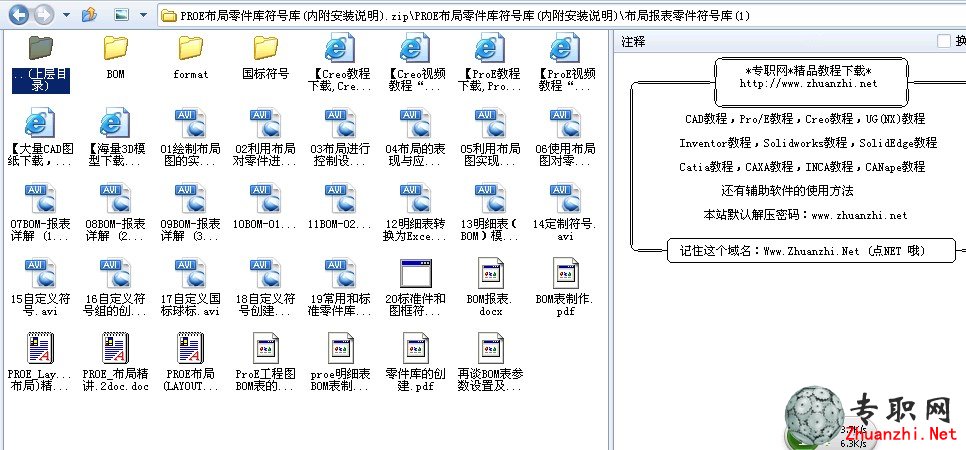Go back with the blue back arrow
This screenshot has height=450, width=966.
point(19,15)
